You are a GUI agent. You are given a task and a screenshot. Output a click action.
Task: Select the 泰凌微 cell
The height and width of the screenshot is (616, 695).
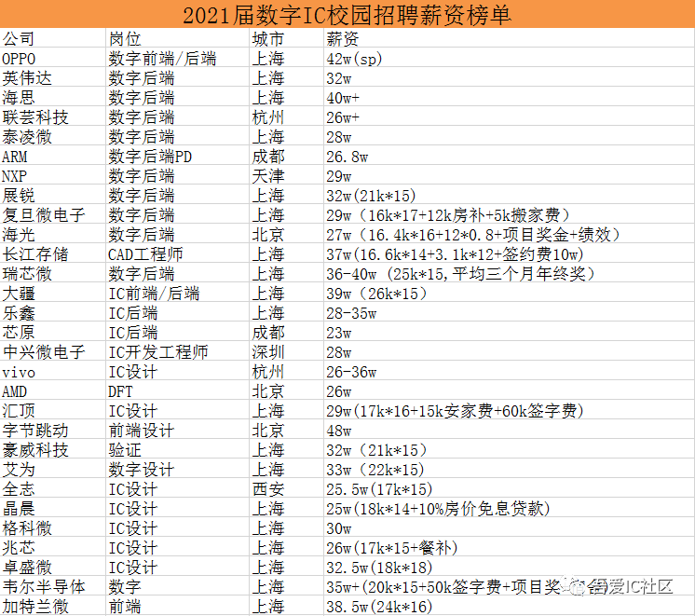[53, 136]
